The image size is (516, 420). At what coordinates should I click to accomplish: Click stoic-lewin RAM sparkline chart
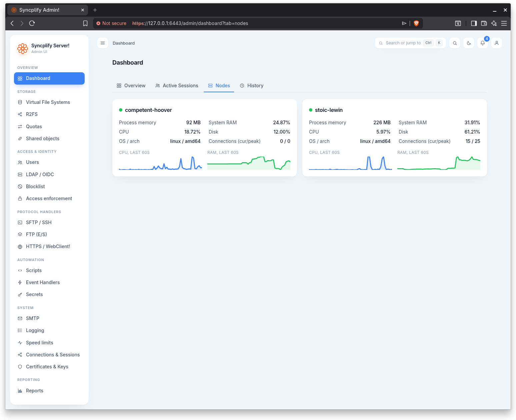(x=439, y=163)
